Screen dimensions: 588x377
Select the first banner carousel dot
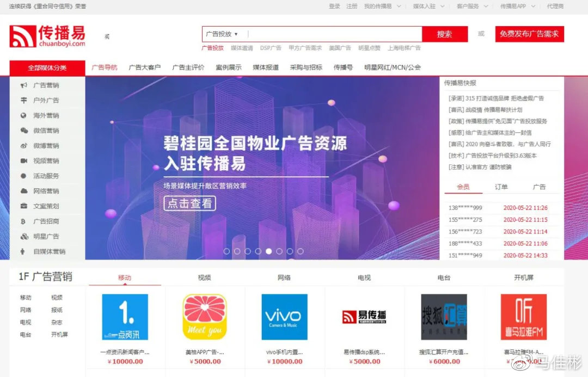226,251
